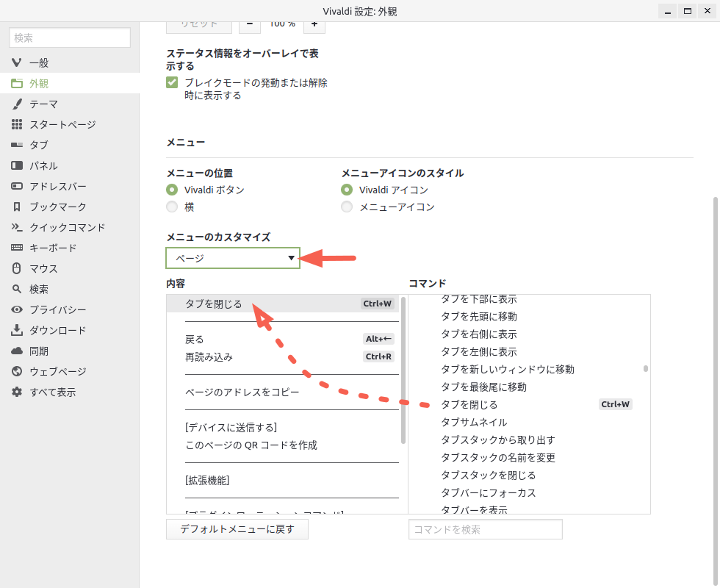Screen dimensions: 720x588
Task: Open 同期 cloud icon
Action: point(16,351)
